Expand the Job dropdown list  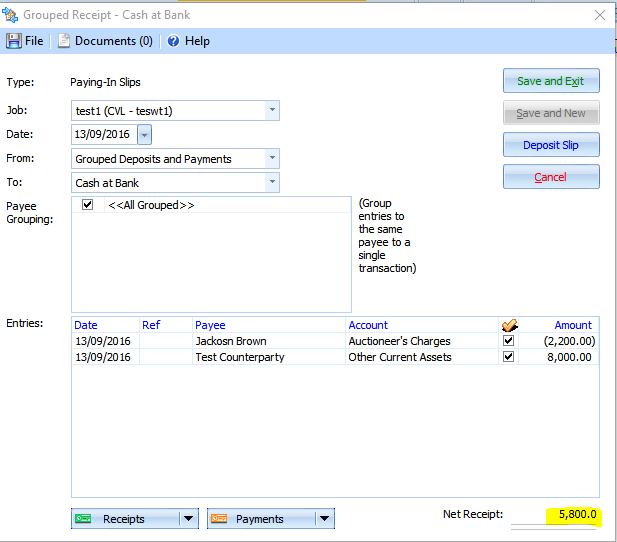[272, 110]
